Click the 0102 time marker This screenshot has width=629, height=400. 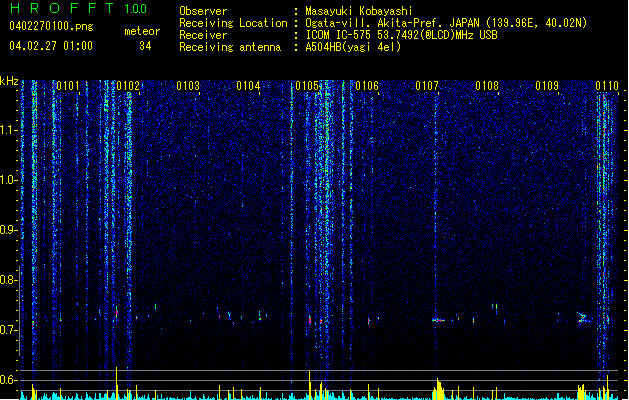[x=128, y=86]
